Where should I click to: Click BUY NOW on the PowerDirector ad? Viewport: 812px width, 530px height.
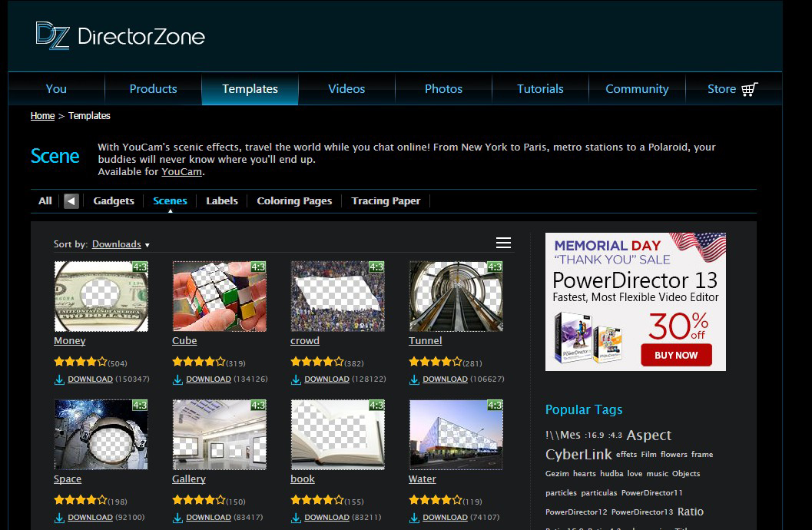[x=676, y=355]
